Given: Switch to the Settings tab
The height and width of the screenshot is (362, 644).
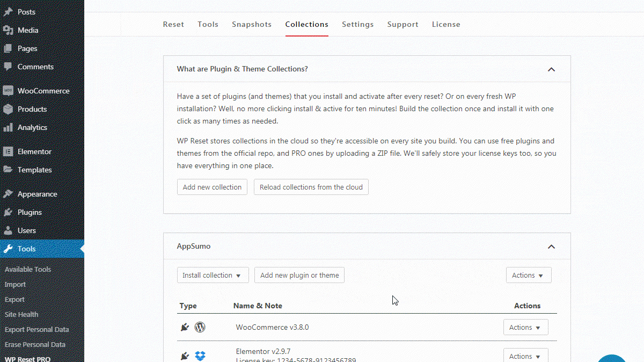Looking at the screenshot, I should 358,24.
